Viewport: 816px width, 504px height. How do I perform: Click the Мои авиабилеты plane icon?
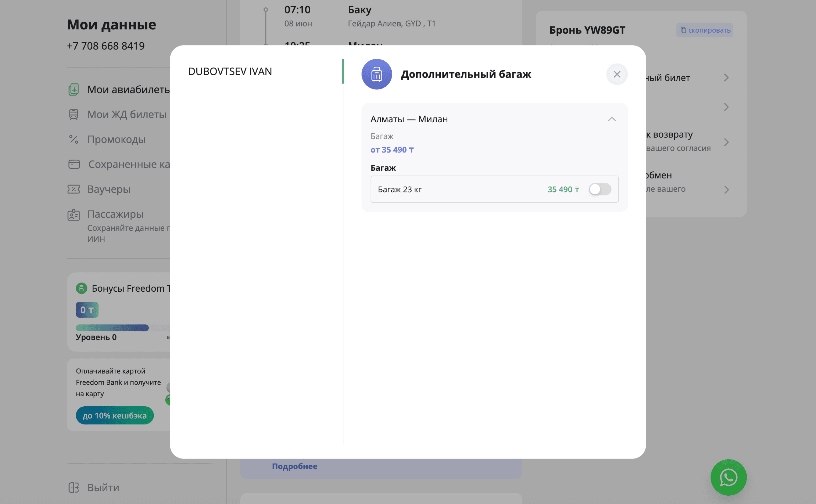pyautogui.click(x=74, y=89)
